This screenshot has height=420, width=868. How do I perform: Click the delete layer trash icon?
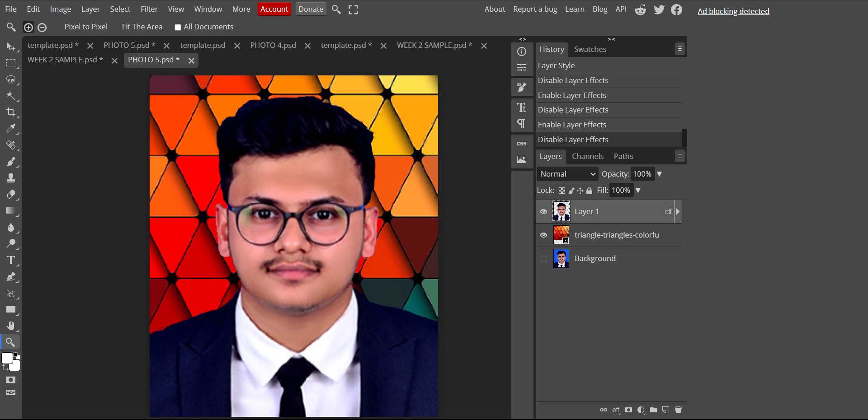pyautogui.click(x=678, y=410)
